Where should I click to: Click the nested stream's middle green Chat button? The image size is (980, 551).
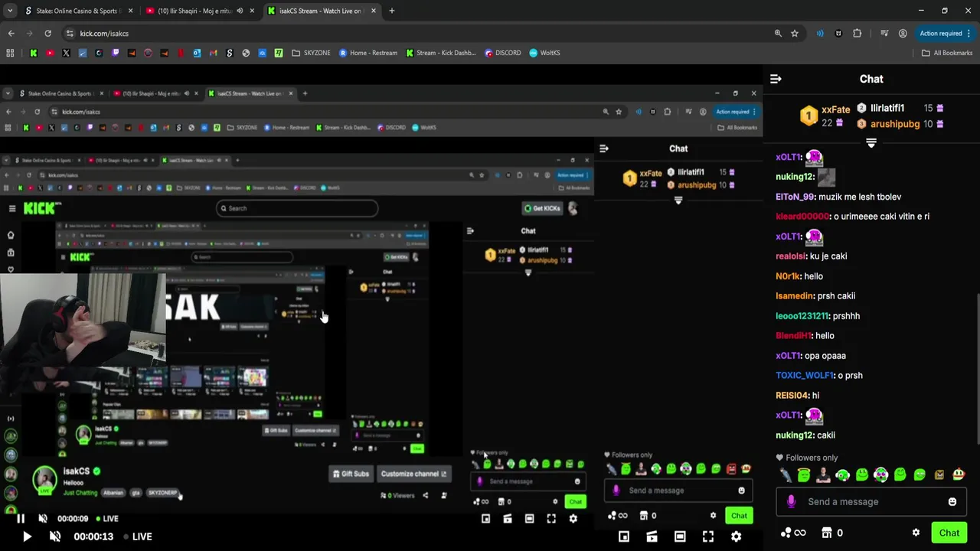[739, 516]
